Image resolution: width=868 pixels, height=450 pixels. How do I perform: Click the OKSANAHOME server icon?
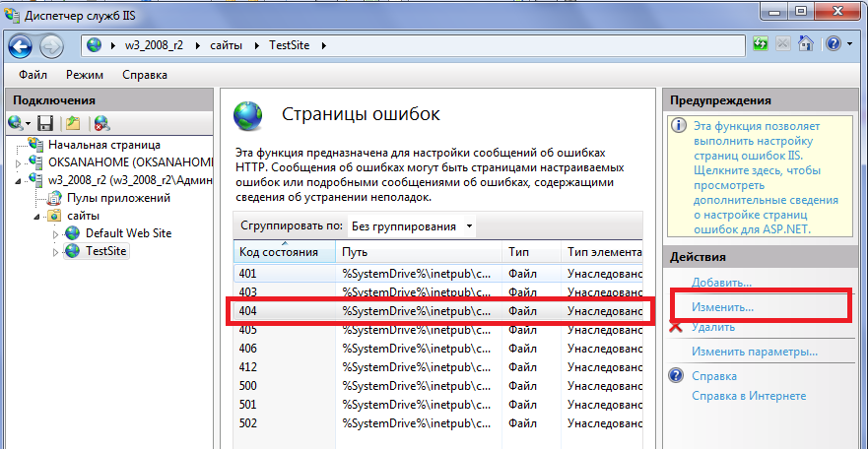point(36,162)
